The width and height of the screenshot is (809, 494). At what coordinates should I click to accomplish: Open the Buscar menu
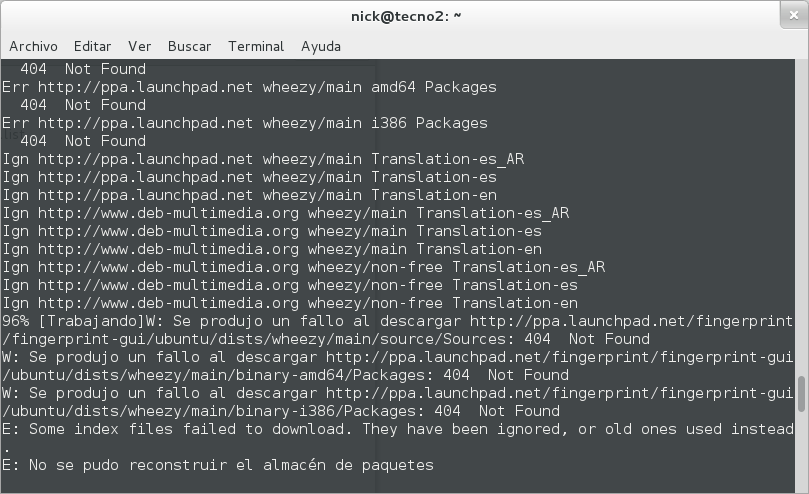click(x=189, y=46)
